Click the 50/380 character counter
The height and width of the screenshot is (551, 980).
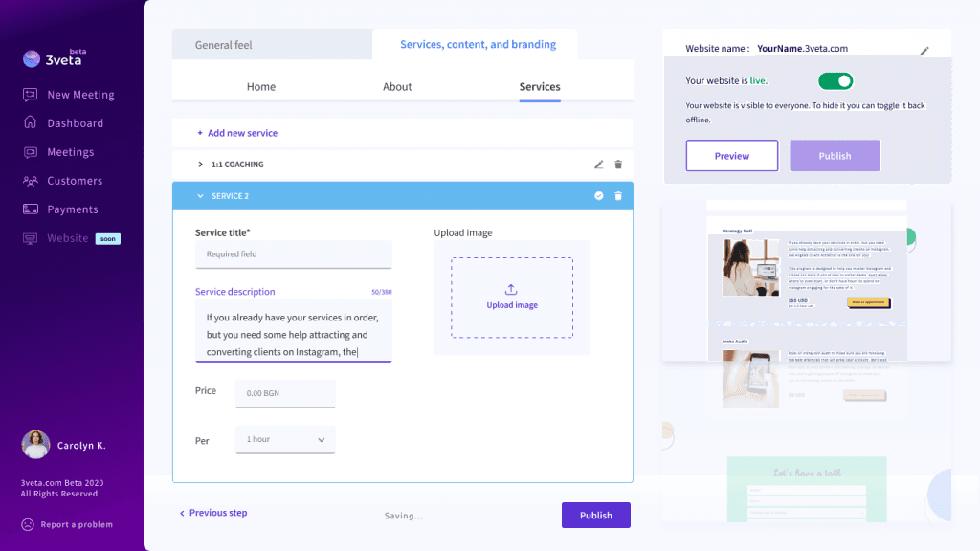[381, 292]
